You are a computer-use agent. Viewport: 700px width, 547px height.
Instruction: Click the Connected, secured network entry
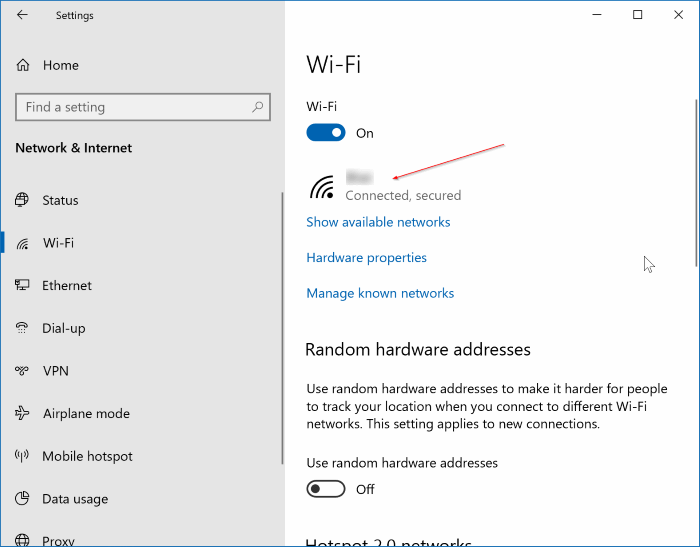(x=386, y=187)
